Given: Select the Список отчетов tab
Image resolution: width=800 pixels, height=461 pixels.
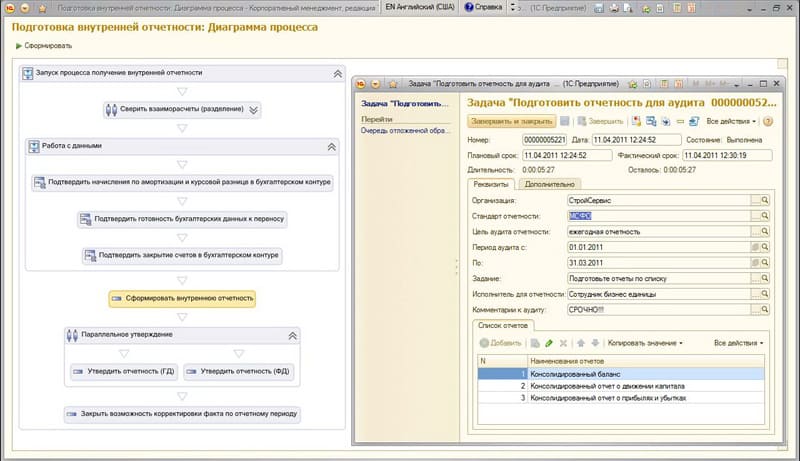Looking at the screenshot, I should coord(503,325).
